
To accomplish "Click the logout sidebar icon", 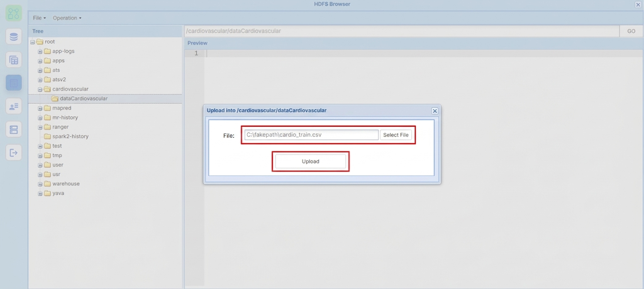I will (x=14, y=153).
